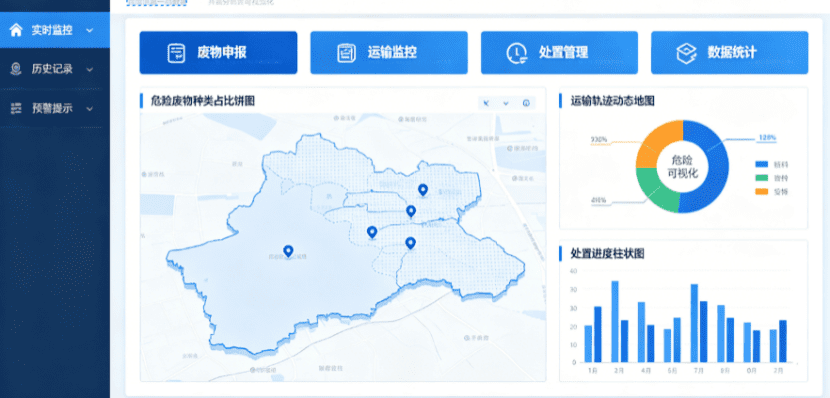The width and height of the screenshot is (830, 398).
Task: Click the blue legend swatch of the donut chart
Action: coord(761,165)
